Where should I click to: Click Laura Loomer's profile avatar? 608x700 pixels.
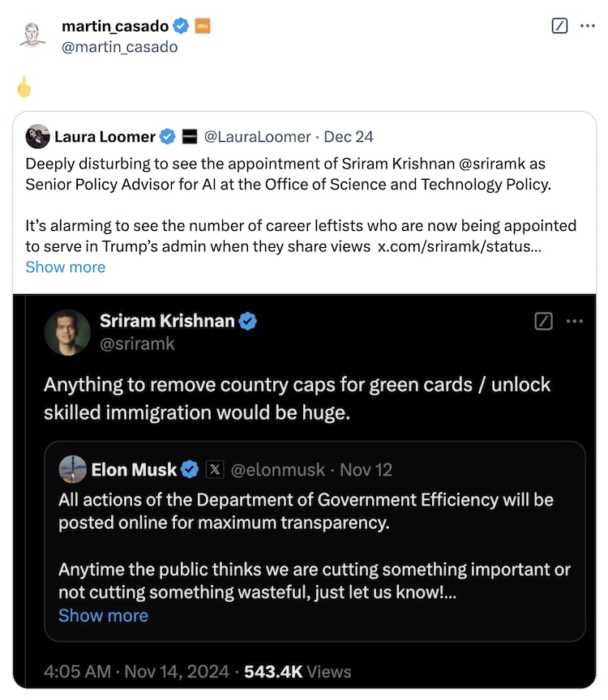click(37, 136)
